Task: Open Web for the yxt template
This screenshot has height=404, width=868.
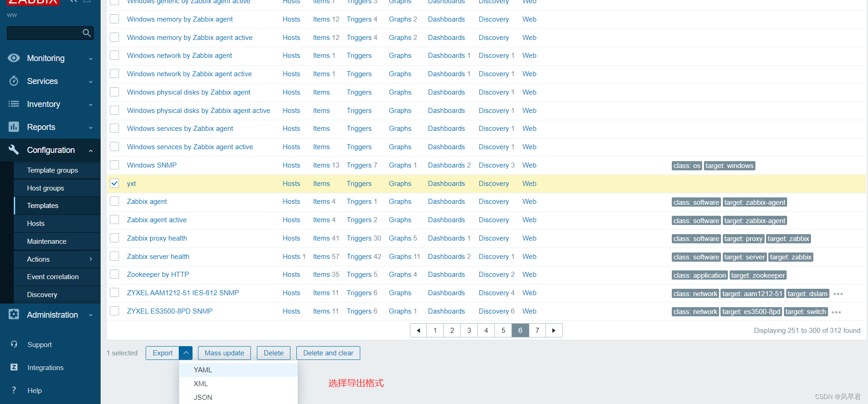Action: [x=529, y=184]
